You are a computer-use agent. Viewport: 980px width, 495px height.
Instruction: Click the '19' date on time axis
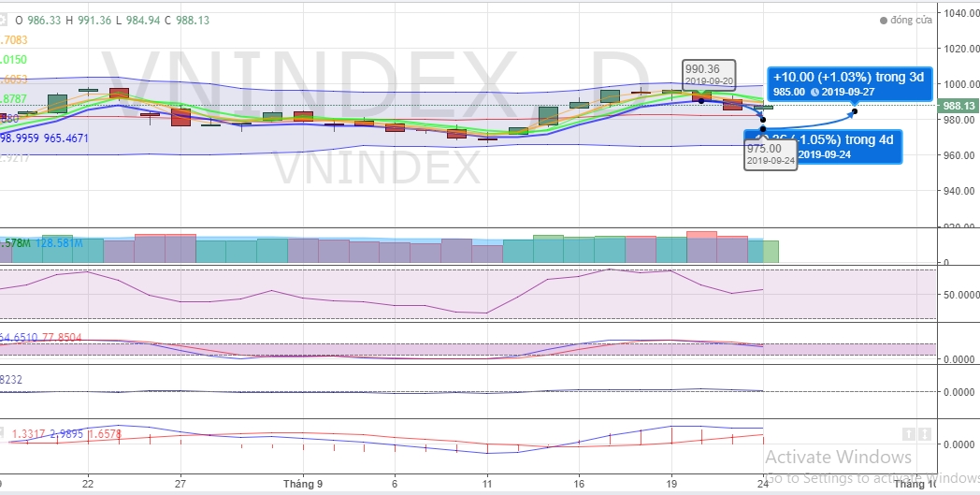click(x=671, y=484)
